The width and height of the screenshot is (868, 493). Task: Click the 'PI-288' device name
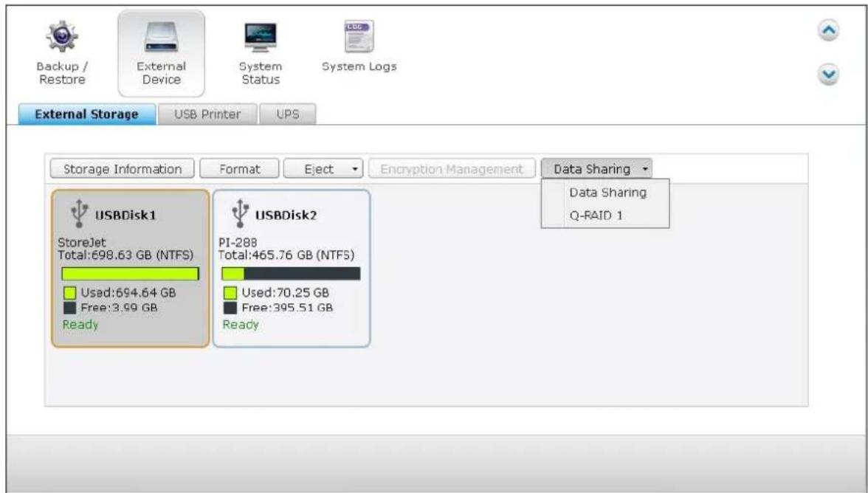pos(238,242)
